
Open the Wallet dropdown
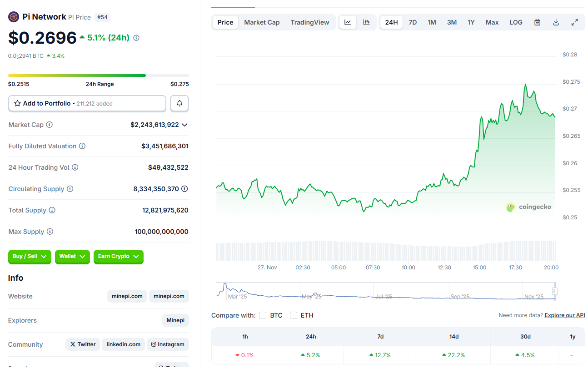[x=72, y=257]
